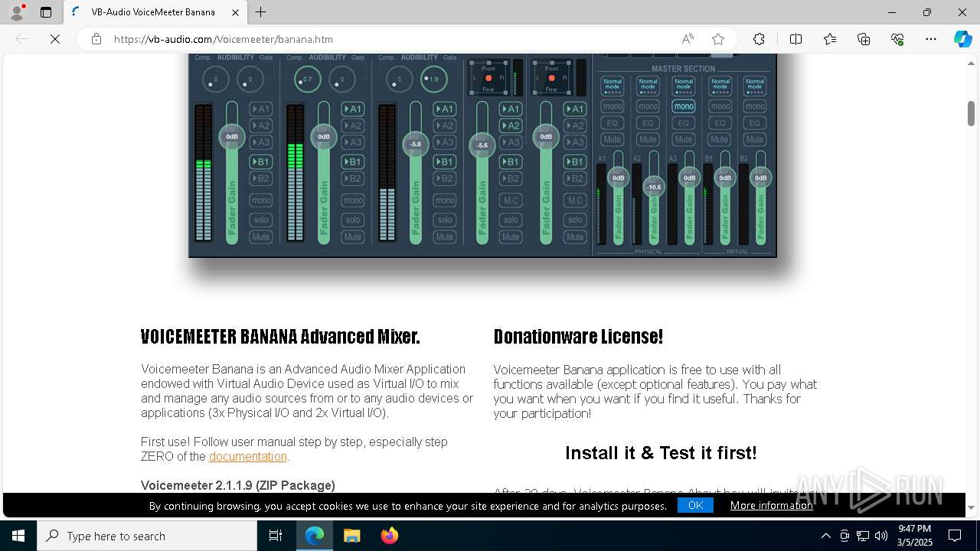
Task: Solo the strip with -5.0 fader
Action: [x=445, y=220]
